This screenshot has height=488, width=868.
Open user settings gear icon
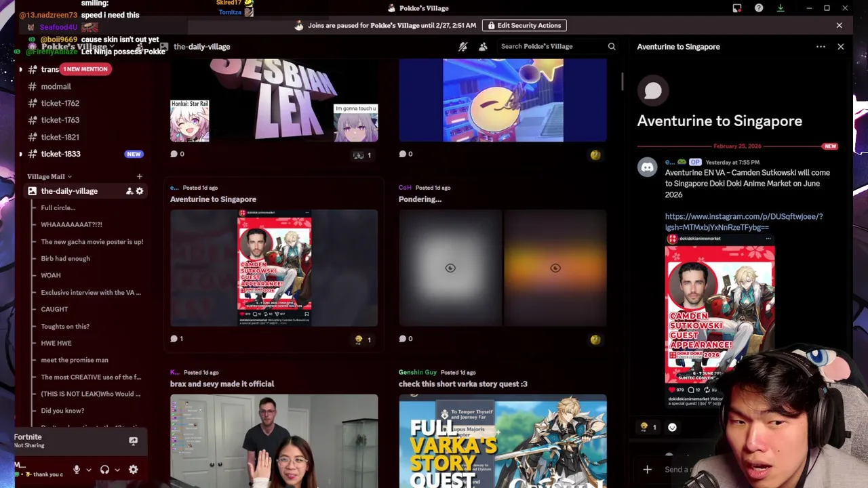134,470
